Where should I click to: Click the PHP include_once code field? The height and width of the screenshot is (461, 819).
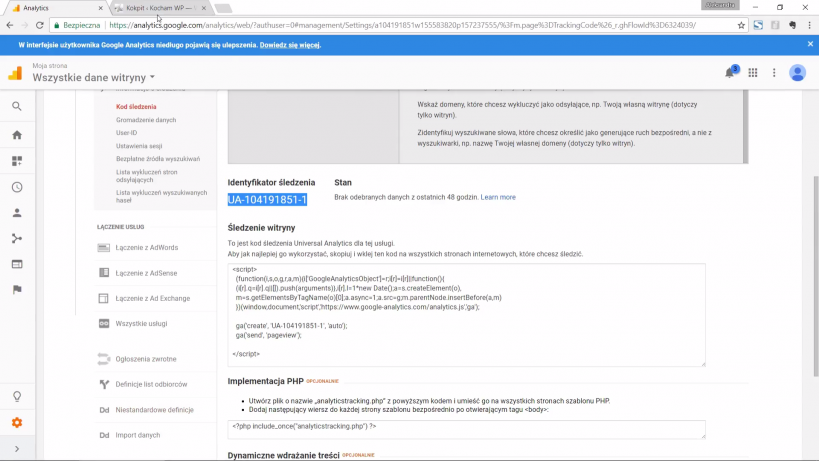coord(466,429)
